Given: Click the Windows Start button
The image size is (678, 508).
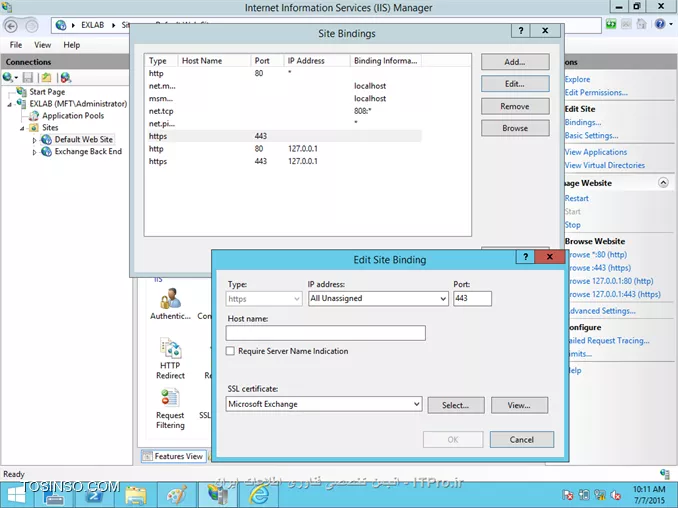Looking at the screenshot, I should point(16,495).
